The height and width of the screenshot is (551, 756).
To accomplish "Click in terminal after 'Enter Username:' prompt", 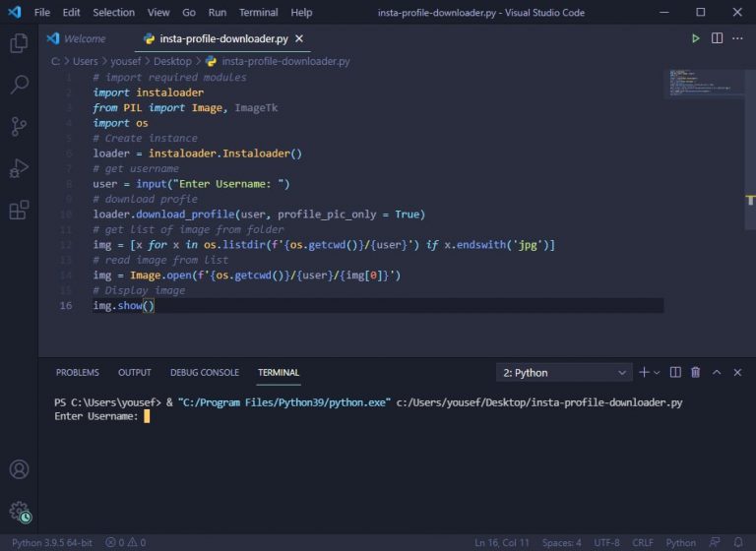I will (147, 416).
